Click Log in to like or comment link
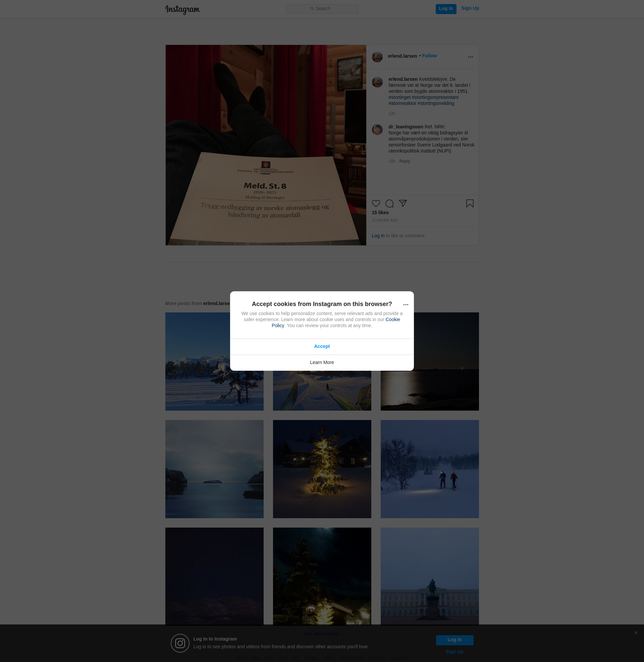The image size is (644, 662). pyautogui.click(x=378, y=236)
